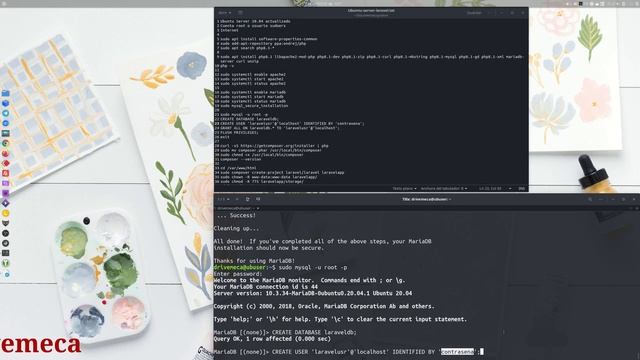Click 'Thanks for using MariaDB!' line

(x=254, y=261)
